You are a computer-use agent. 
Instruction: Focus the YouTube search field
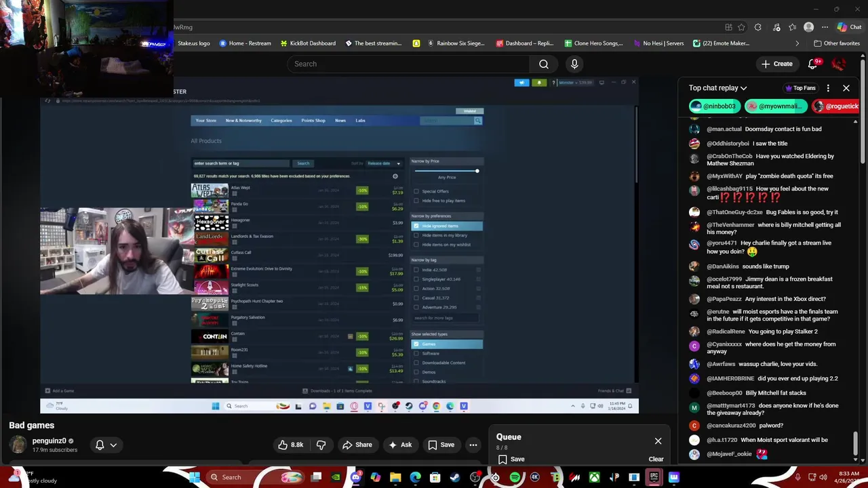(408, 64)
